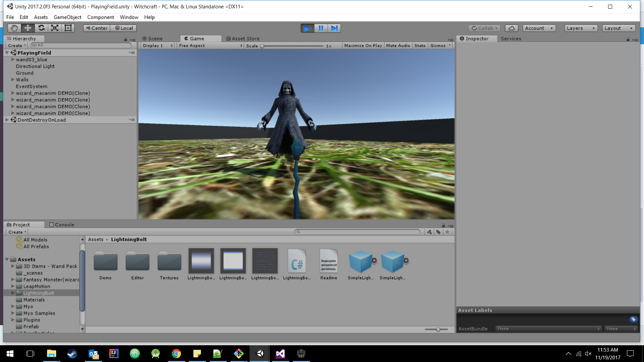Image resolution: width=644 pixels, height=362 pixels.
Task: Toggle Mute Audio in Game view
Action: [x=398, y=46]
